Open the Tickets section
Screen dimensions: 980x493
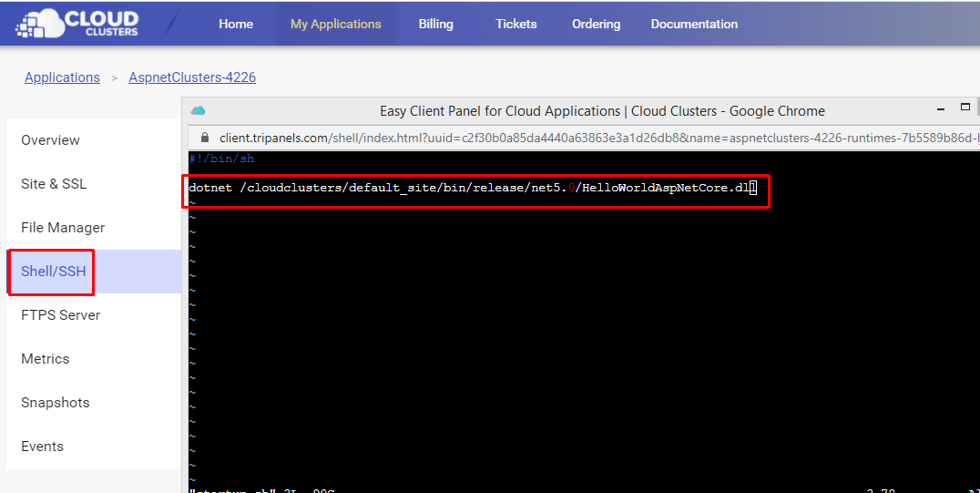[x=516, y=24]
